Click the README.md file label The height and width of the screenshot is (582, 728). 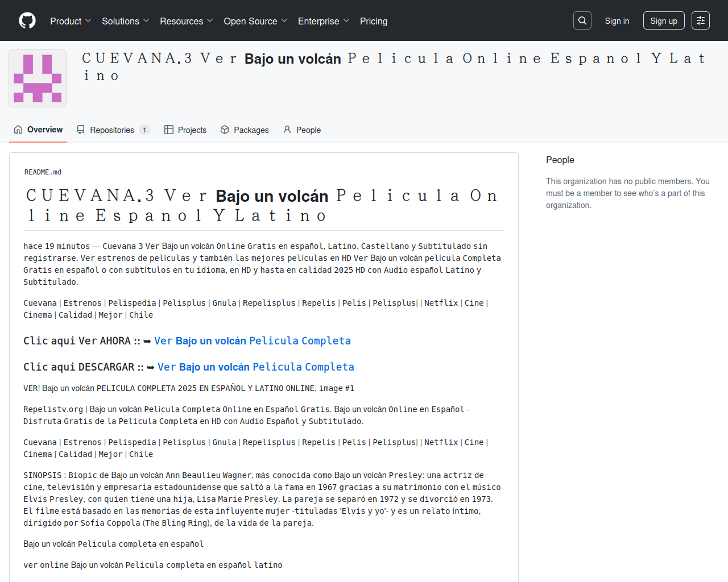pos(43,172)
